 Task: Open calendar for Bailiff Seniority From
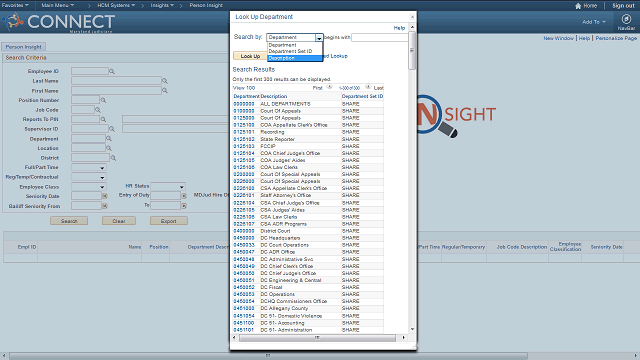105,206
